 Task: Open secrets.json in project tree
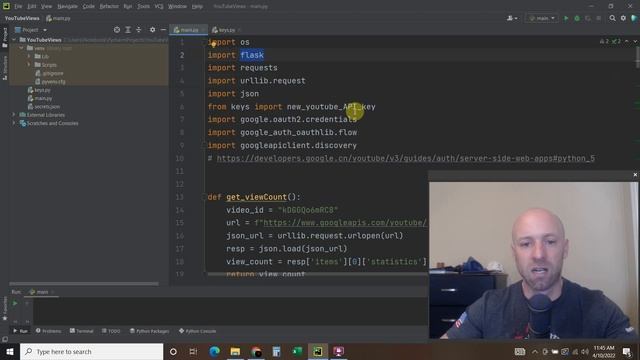[44, 107]
